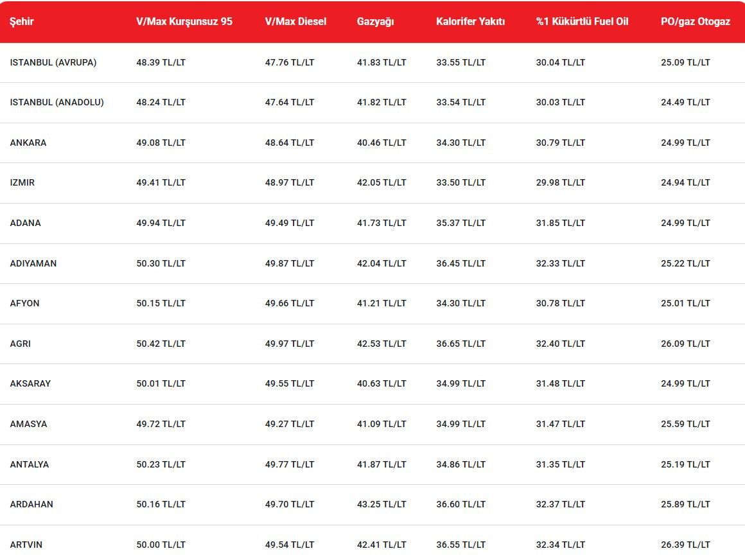Viewport: 745px width, 560px height.
Task: Select the V/Max Kurşunsuz 95 column header
Action: [x=184, y=21]
